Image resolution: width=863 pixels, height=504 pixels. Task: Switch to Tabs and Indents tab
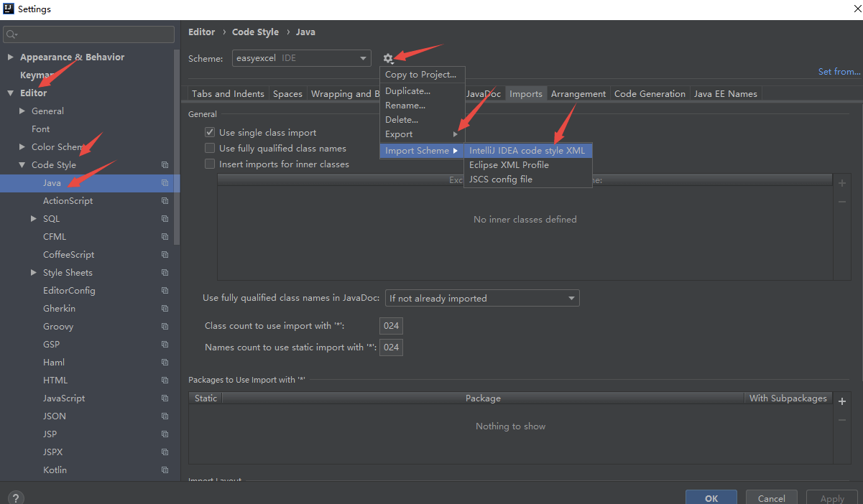coord(228,94)
